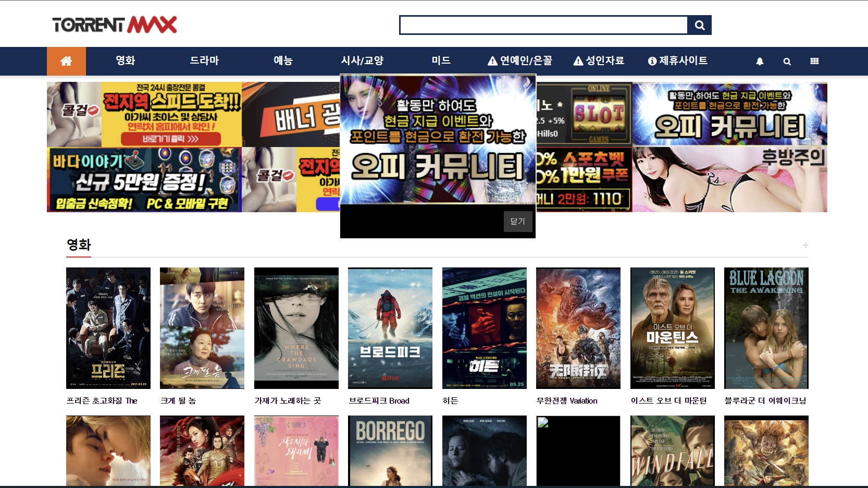Click the 브로드피크 Broad title link
Image resolution: width=868 pixels, height=488 pixels.
379,400
